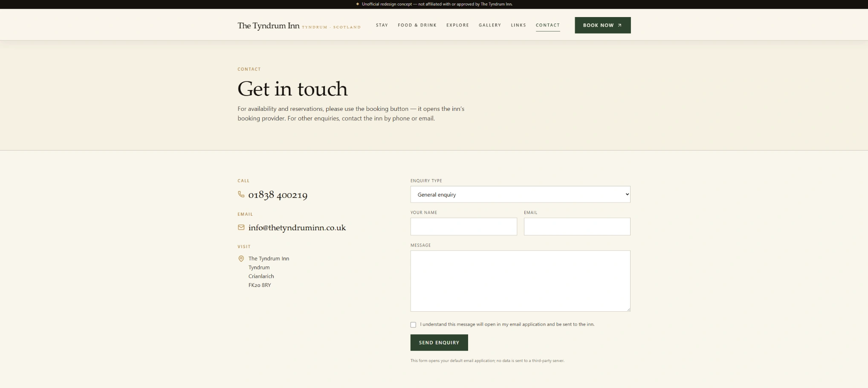The width and height of the screenshot is (868, 388).
Task: Click the diamond icon in the top notice bar
Action: tap(357, 4)
